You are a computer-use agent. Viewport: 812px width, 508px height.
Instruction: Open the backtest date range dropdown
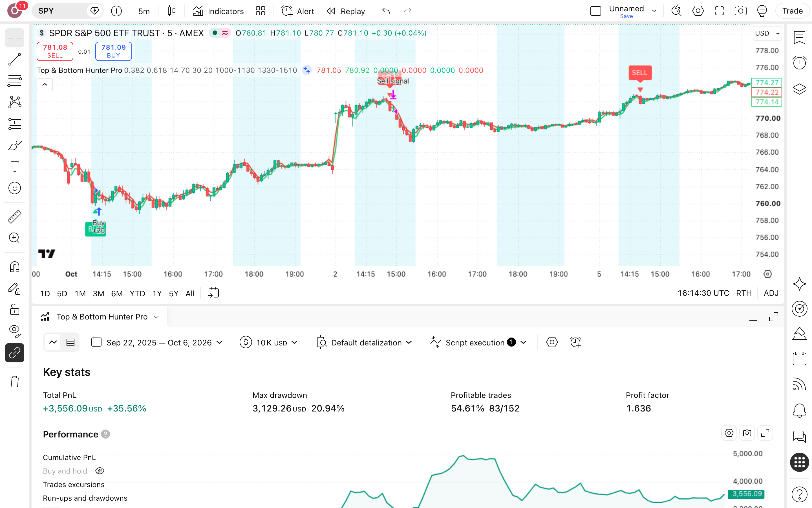(x=157, y=342)
